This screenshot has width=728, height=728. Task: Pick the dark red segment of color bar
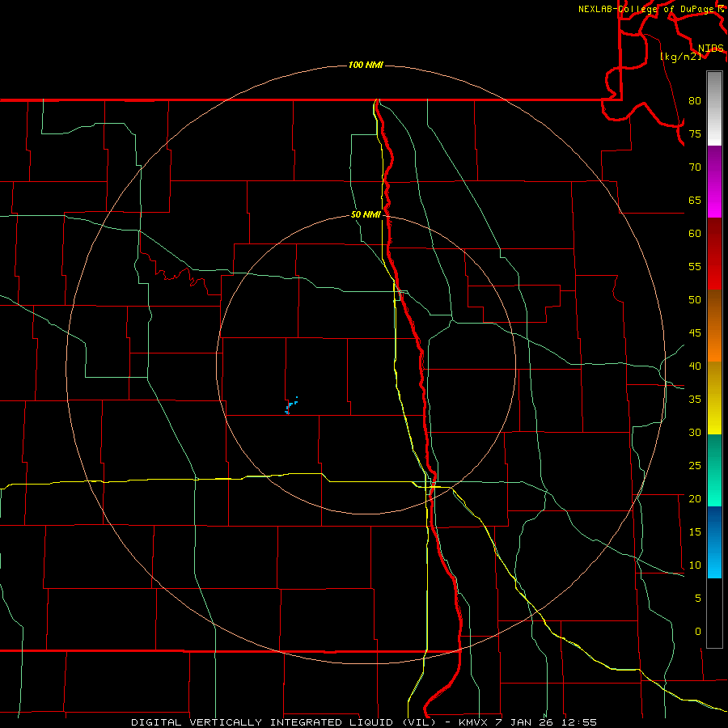click(714, 253)
